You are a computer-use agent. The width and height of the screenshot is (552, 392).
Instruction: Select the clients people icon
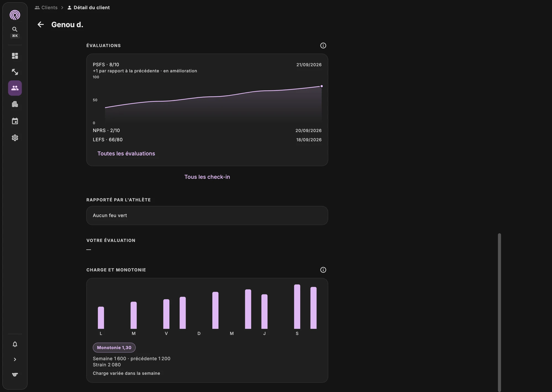15,88
